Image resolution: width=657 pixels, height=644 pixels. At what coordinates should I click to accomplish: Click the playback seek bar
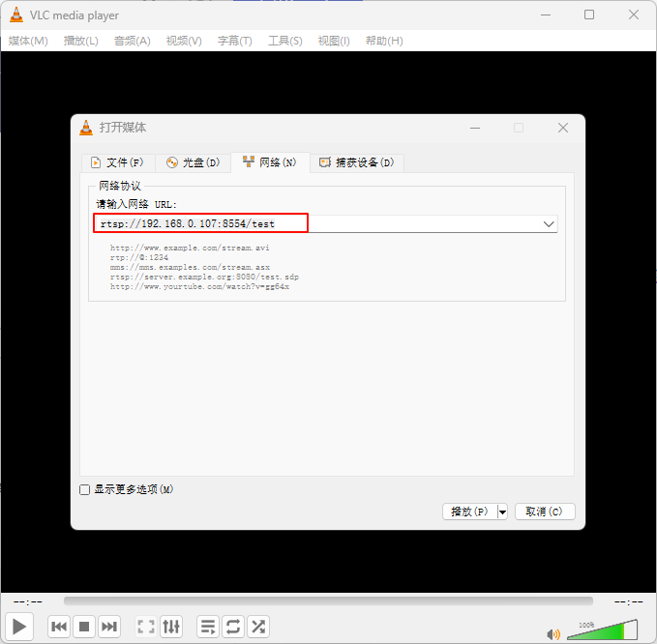[328, 601]
